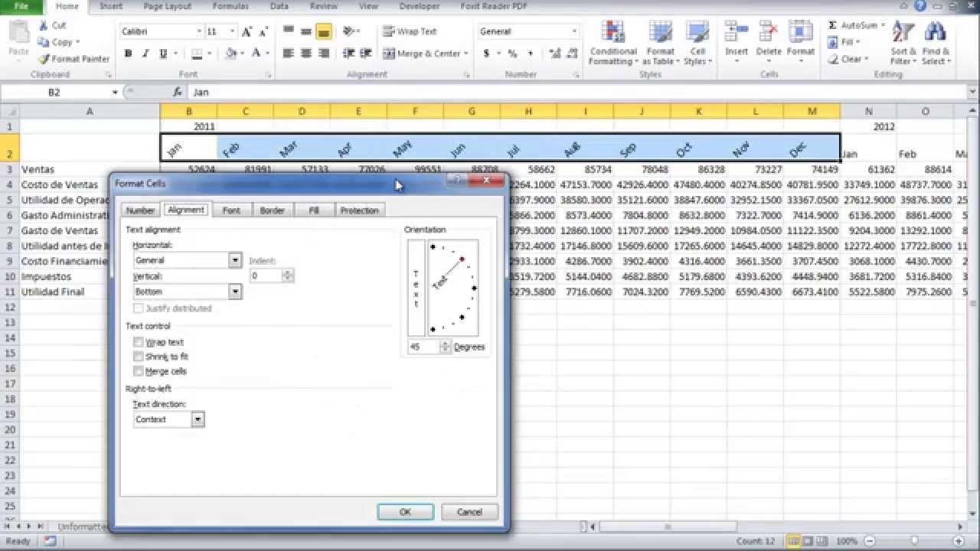
Task: Click the Fill Color bucket icon
Action: pos(231,54)
